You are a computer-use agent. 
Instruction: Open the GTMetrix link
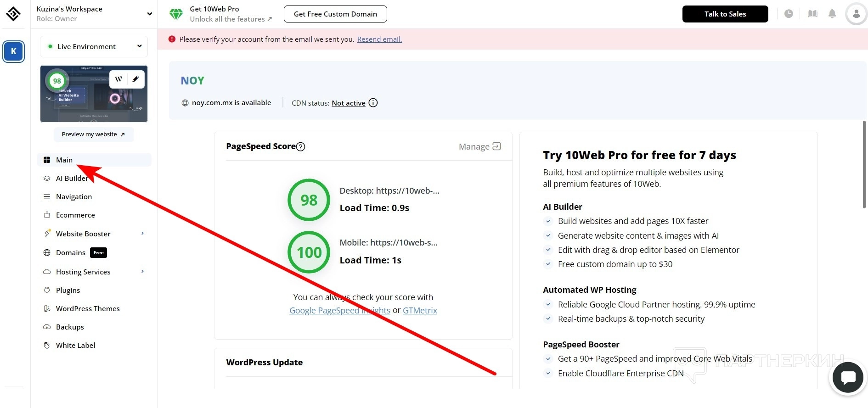420,310
